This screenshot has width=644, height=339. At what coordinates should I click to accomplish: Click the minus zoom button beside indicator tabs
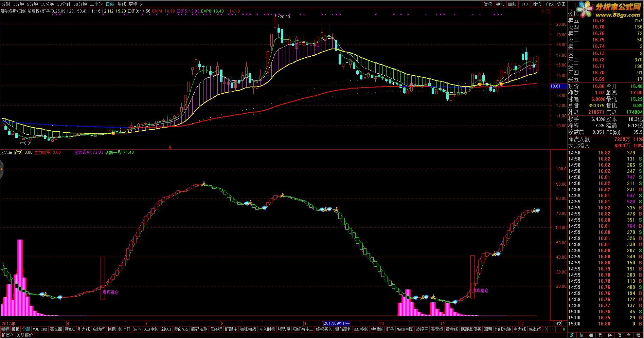pyautogui.click(x=558, y=329)
